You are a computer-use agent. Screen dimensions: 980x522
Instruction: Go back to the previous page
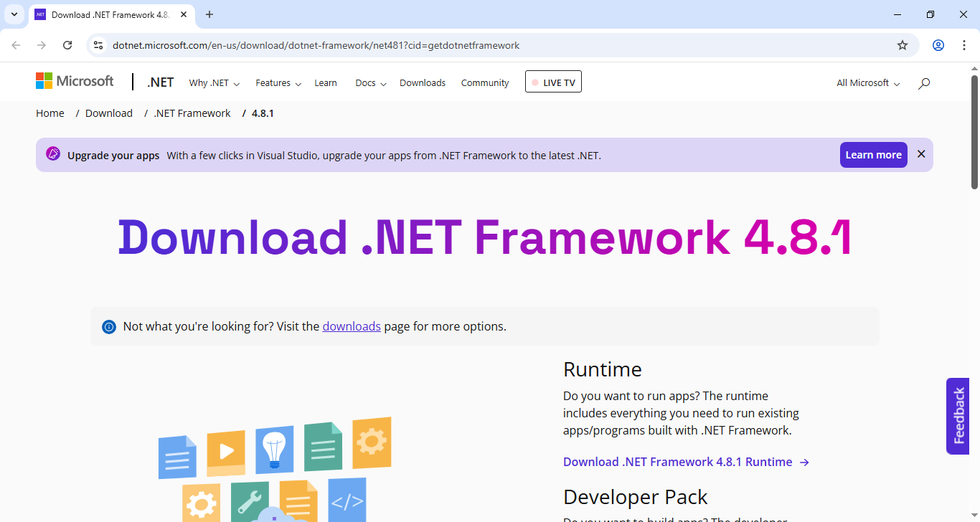(x=16, y=45)
